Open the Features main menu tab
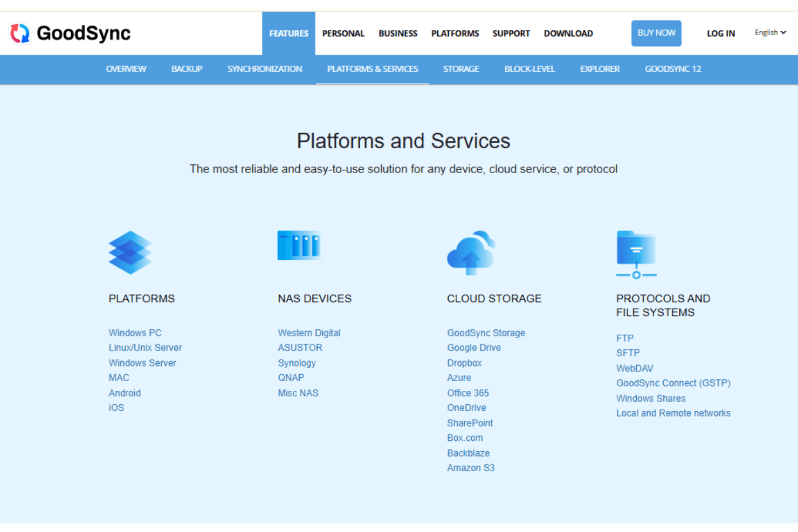This screenshot has height=532, width=798. [288, 33]
